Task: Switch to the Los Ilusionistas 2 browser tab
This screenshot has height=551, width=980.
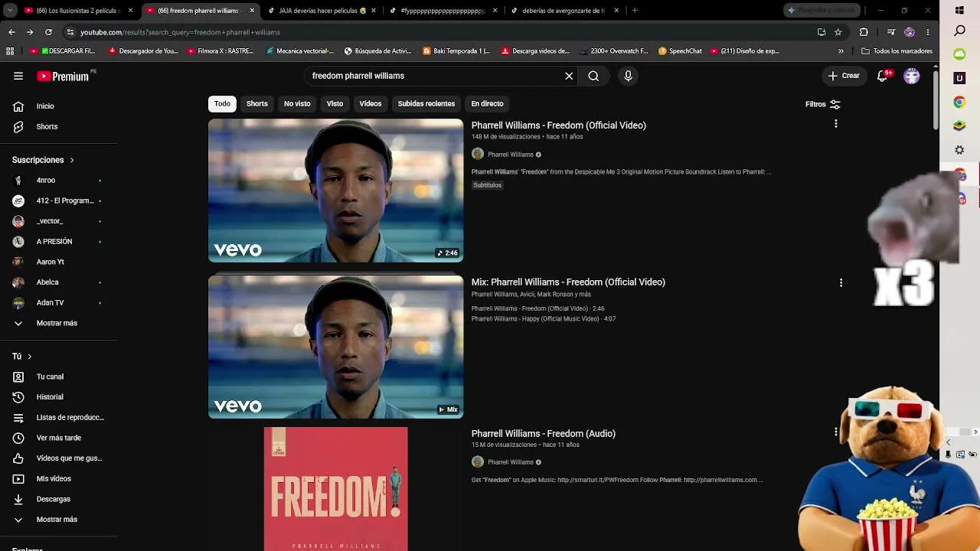Action: (x=79, y=11)
